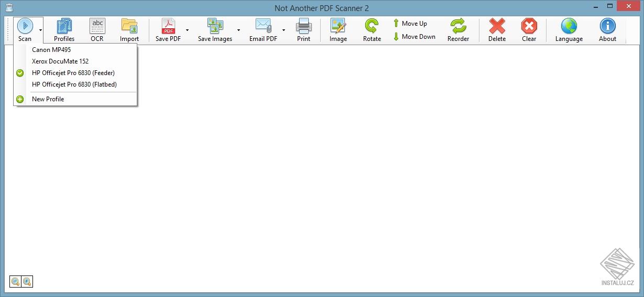Viewport: 644px width, 297px height.
Task: Rotate the selected page
Action: [372, 30]
